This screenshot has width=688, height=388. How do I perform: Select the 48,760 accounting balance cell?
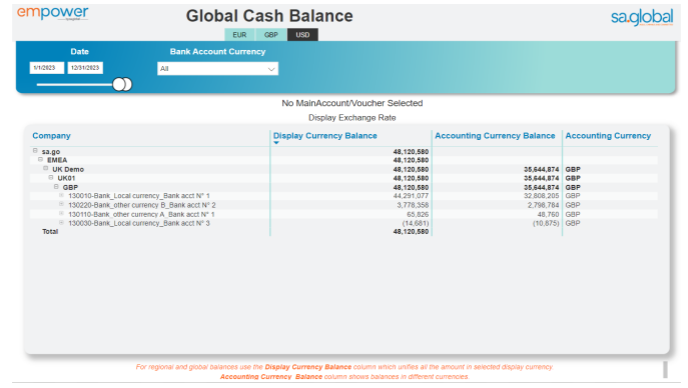click(548, 214)
